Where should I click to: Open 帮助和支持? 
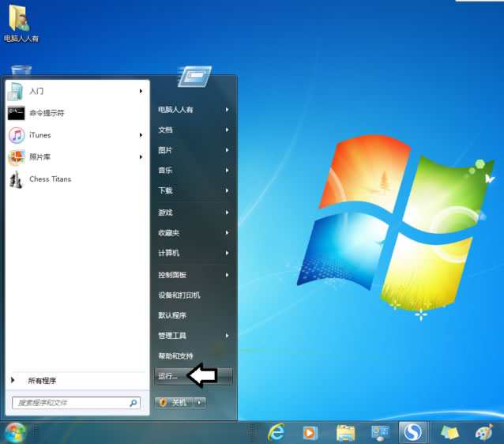(194, 356)
